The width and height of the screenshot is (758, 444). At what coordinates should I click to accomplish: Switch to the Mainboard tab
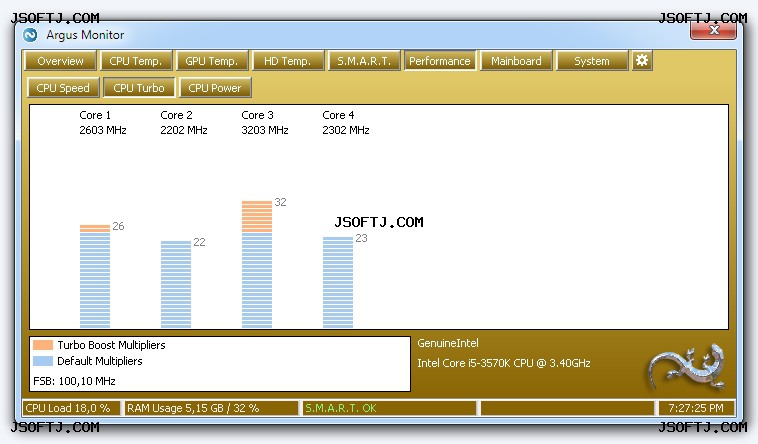click(x=516, y=61)
